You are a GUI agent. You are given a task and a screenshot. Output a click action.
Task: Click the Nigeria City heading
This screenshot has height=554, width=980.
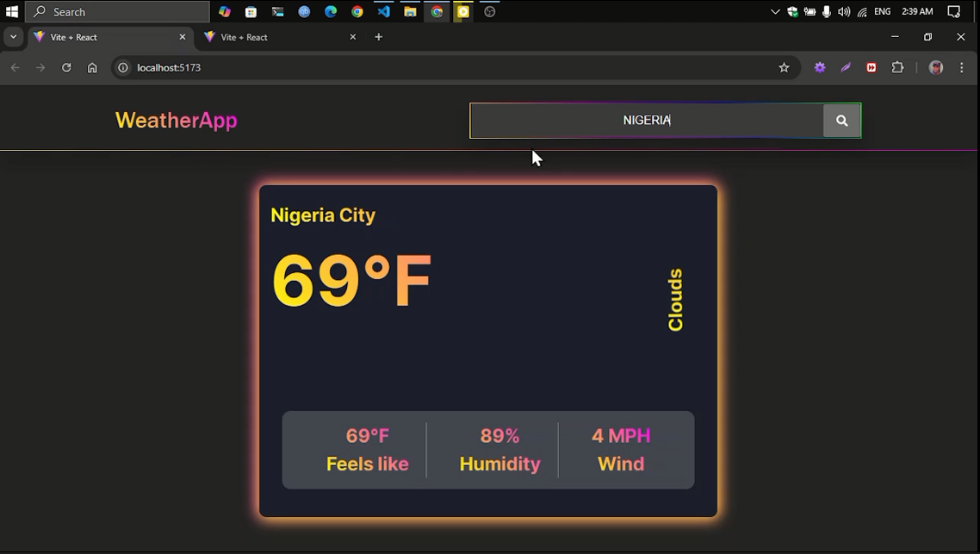pos(323,215)
